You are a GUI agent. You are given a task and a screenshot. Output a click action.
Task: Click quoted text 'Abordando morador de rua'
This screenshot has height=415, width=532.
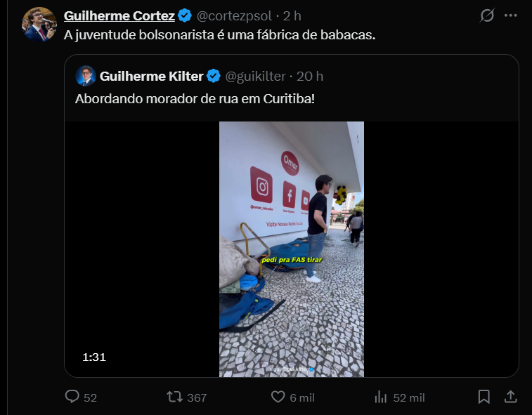pos(151,98)
